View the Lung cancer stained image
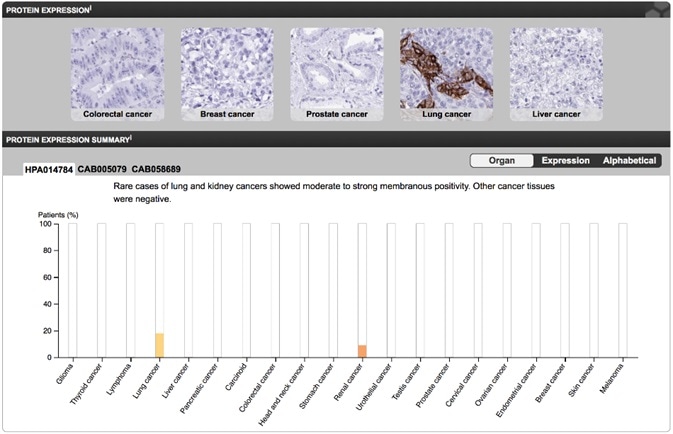Viewport: 673px width, 434px height. click(447, 68)
